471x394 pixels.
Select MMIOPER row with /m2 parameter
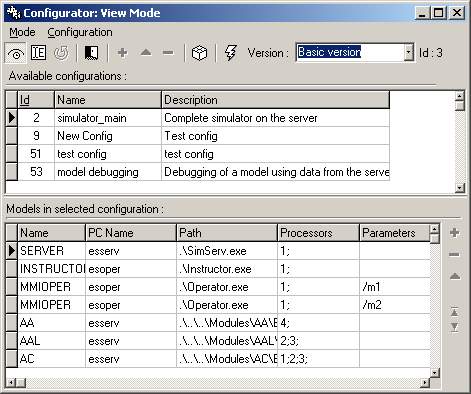tap(52, 305)
